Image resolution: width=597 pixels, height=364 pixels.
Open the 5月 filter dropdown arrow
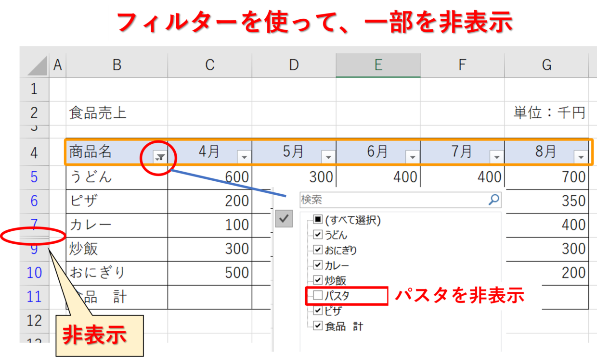click(x=328, y=157)
